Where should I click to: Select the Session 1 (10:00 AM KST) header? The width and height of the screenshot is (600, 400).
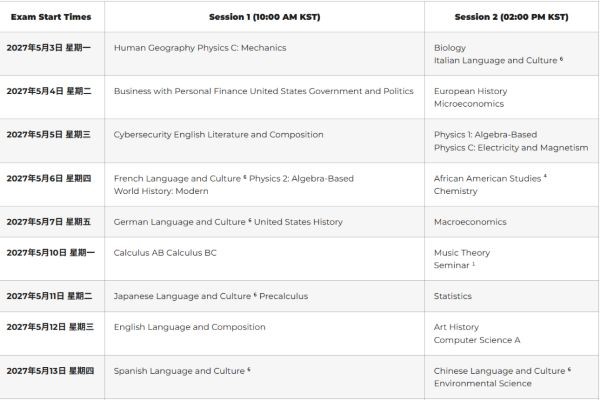(264, 17)
